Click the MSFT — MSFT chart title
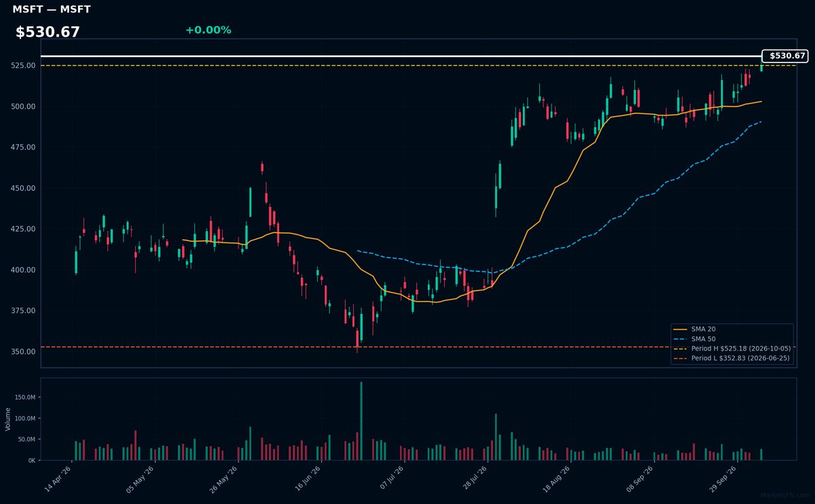 (52, 10)
